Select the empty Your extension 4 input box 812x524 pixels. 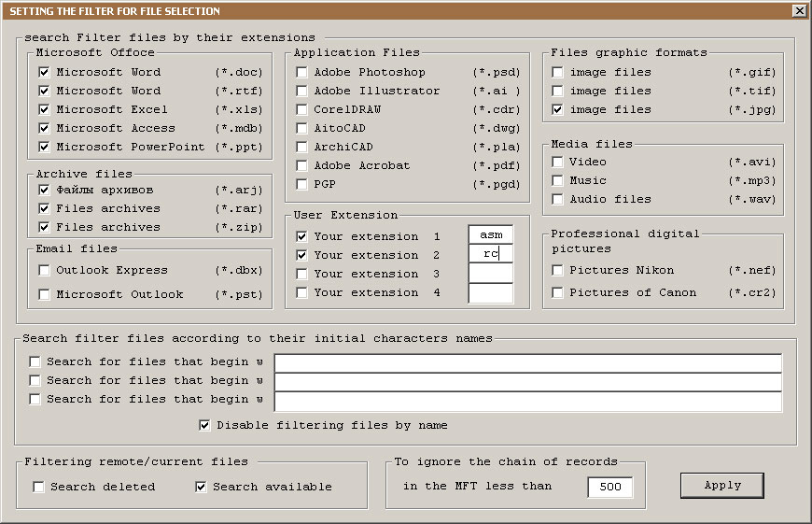click(491, 293)
